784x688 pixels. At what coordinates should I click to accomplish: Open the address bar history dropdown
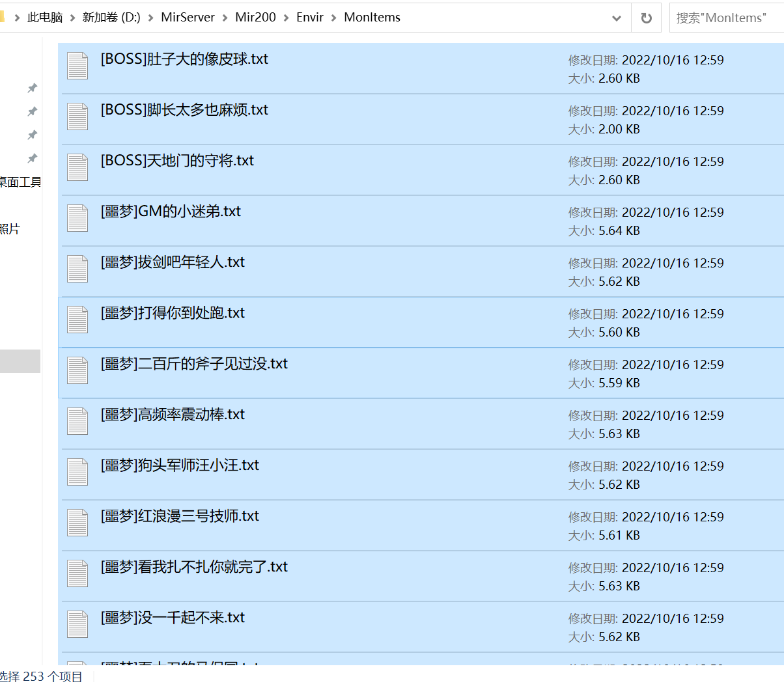617,18
